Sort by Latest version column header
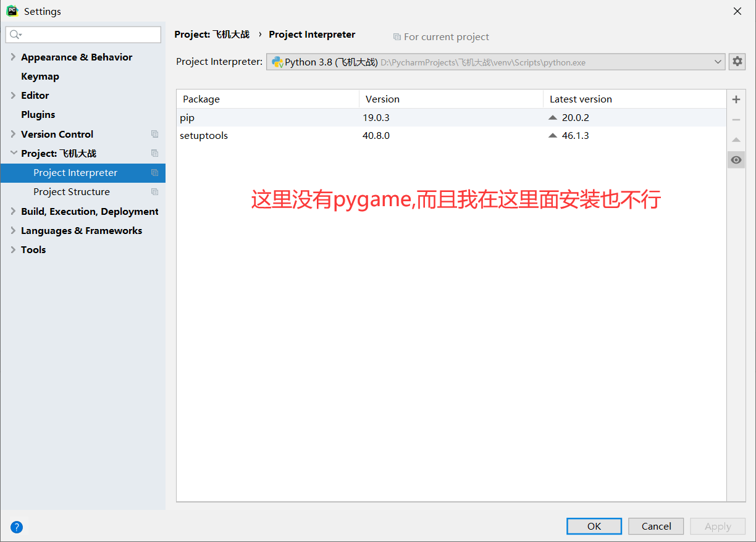 [x=634, y=99]
